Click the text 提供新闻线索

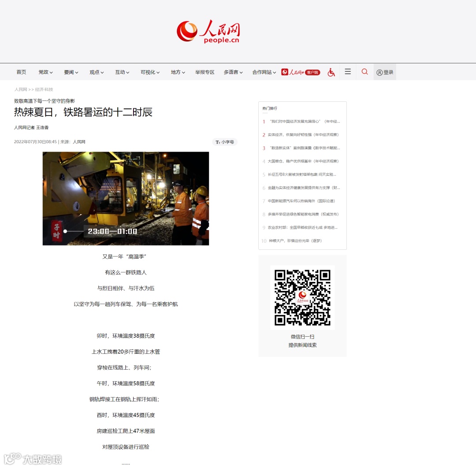coord(302,345)
